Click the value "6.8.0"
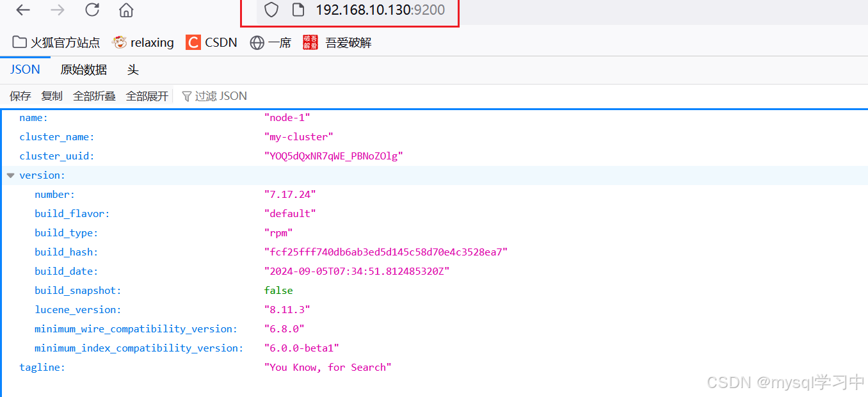 point(284,329)
